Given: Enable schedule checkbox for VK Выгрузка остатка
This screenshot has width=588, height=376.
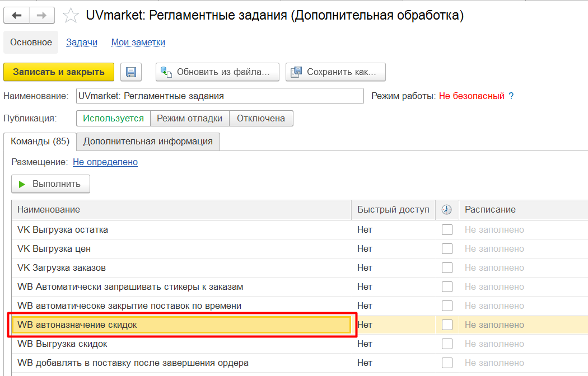Looking at the screenshot, I should (x=447, y=229).
